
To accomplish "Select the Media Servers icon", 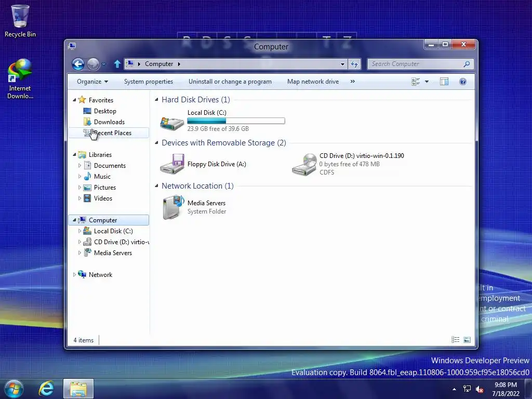I will pos(172,207).
